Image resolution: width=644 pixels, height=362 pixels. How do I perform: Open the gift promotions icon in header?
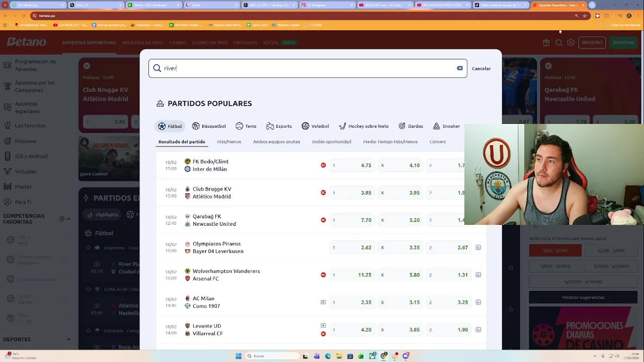(546, 43)
